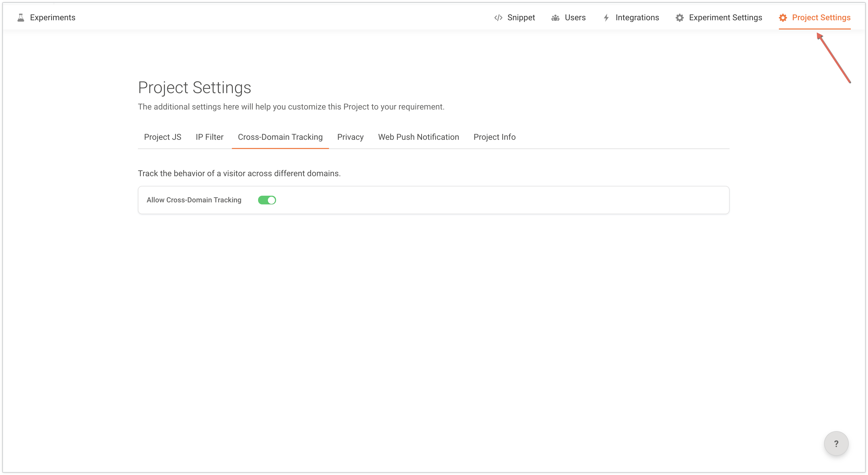Viewport: 868px width, 475px height.
Task: Open the Snippet nav link text
Action: (x=521, y=17)
